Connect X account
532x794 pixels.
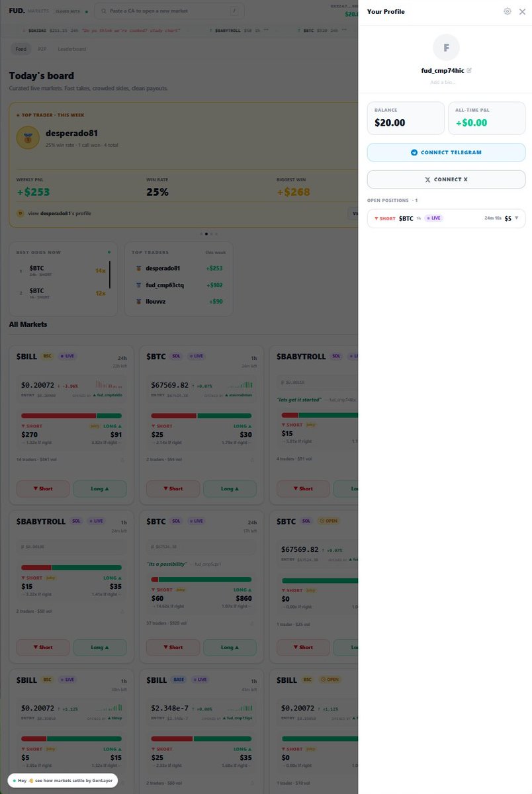[x=446, y=179]
